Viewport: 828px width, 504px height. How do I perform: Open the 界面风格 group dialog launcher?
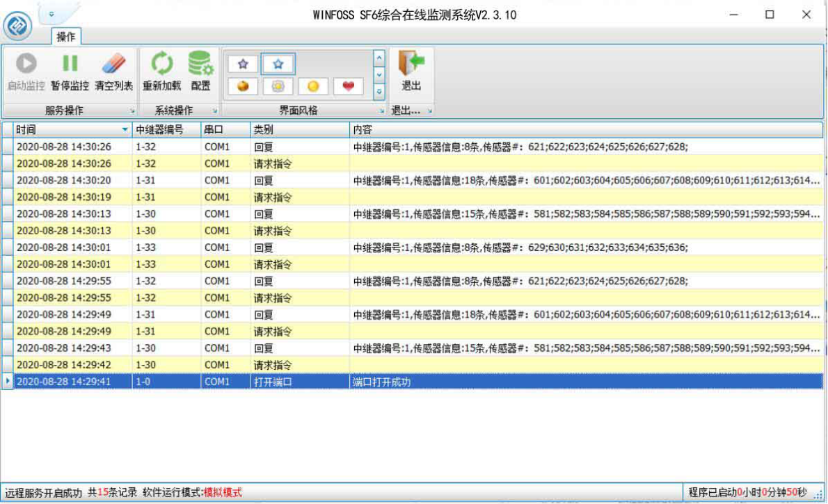coord(381,111)
